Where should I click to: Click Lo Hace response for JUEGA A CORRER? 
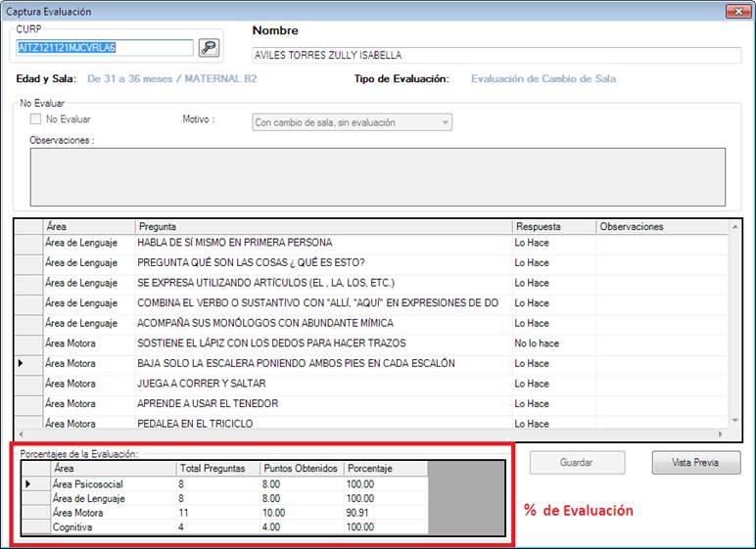pyautogui.click(x=554, y=385)
